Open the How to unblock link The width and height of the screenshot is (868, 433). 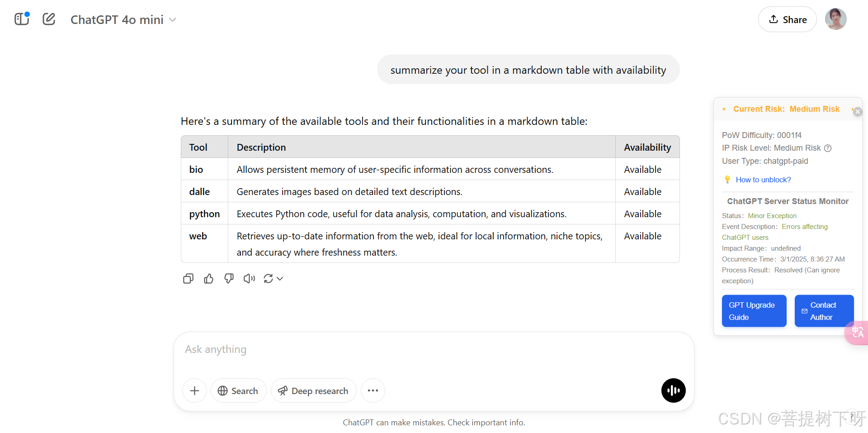(x=763, y=180)
